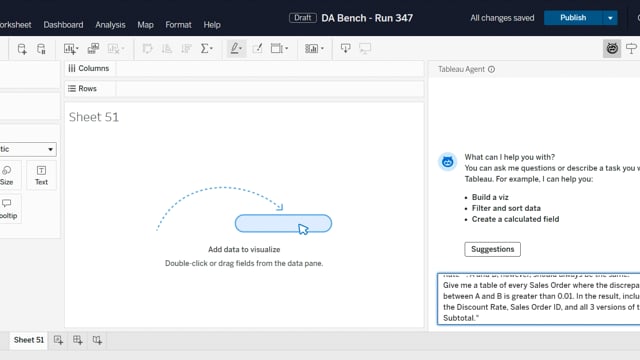Image resolution: width=640 pixels, height=360 pixels.
Task: Open the Map menu
Action: [x=145, y=25]
